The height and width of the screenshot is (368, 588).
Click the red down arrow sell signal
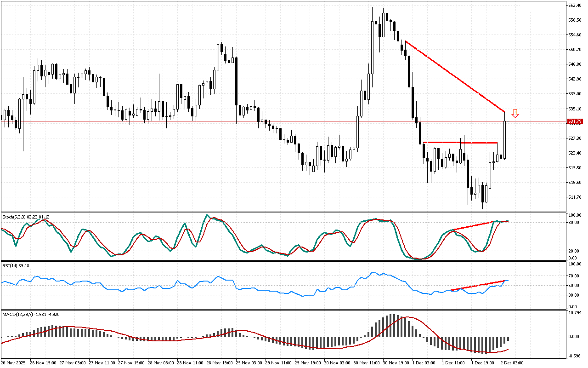pyautogui.click(x=515, y=113)
